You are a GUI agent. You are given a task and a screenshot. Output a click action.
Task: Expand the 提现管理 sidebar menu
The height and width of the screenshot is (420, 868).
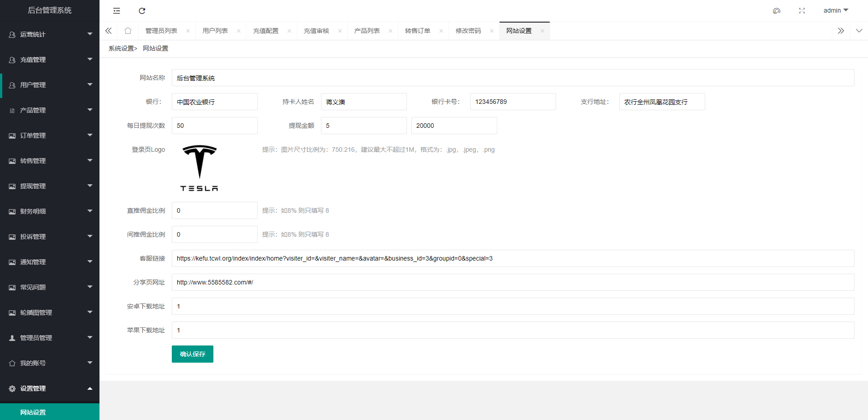(x=50, y=186)
